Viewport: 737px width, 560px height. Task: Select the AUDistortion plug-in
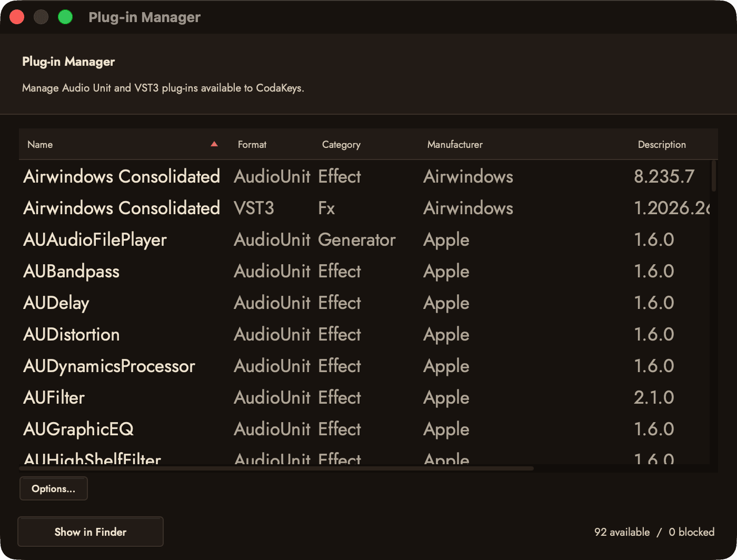coord(364,334)
